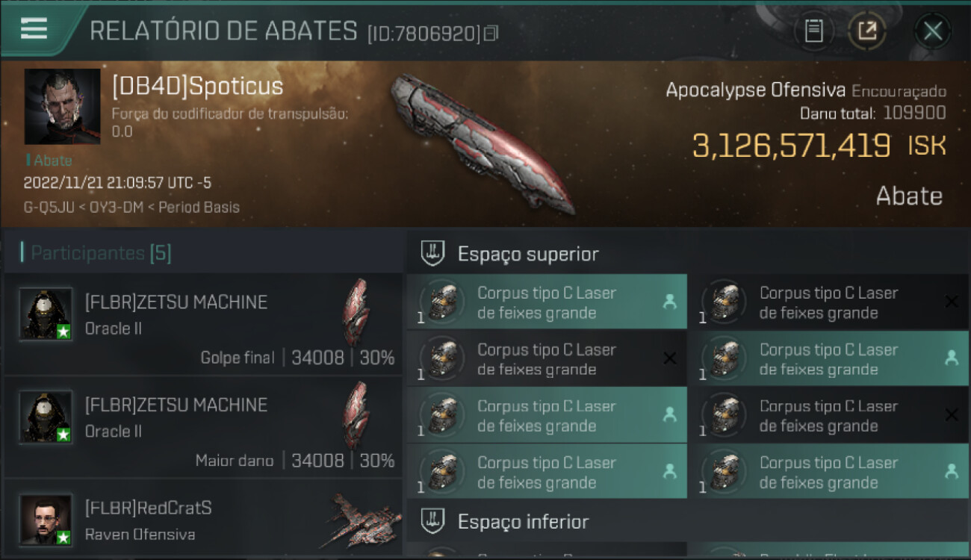The image size is (971, 560).
Task: Open ZETSU MACHINE Maior dano entry
Action: (203, 427)
